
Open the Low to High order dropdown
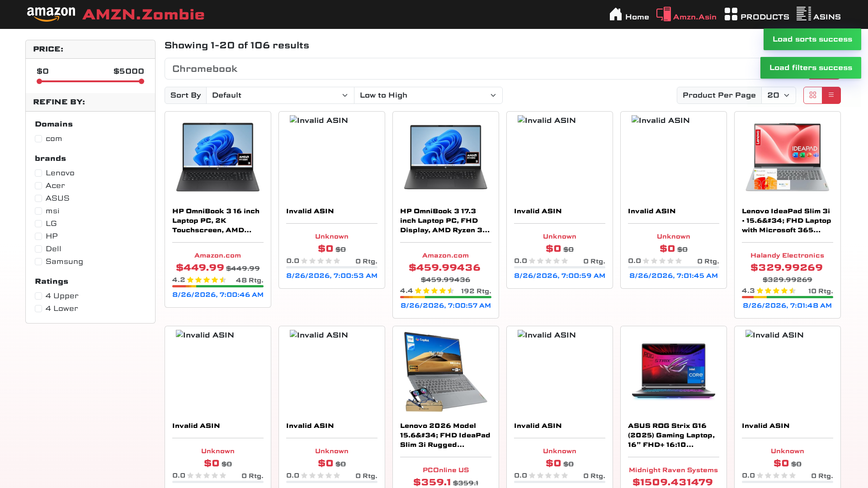[428, 95]
